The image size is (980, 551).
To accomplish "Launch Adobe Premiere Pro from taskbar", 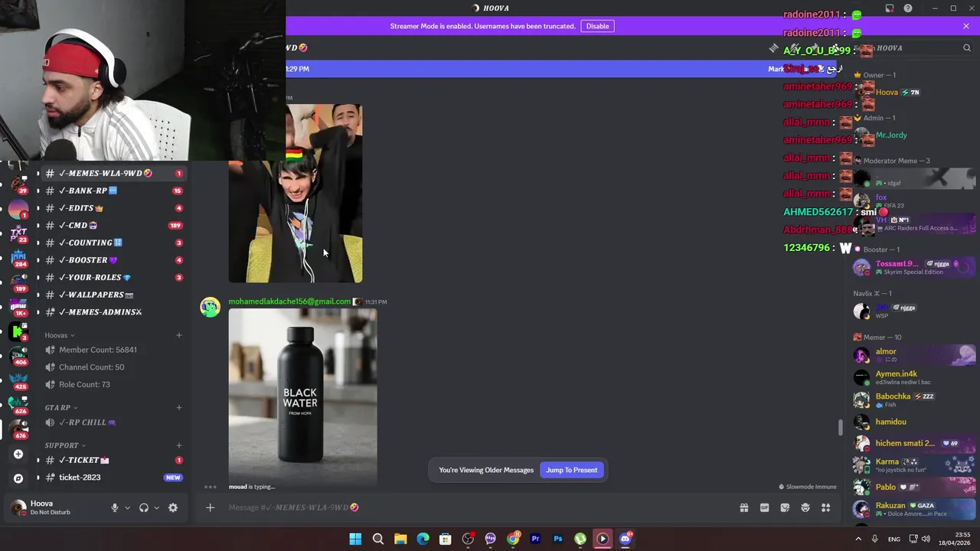I will click(x=535, y=539).
